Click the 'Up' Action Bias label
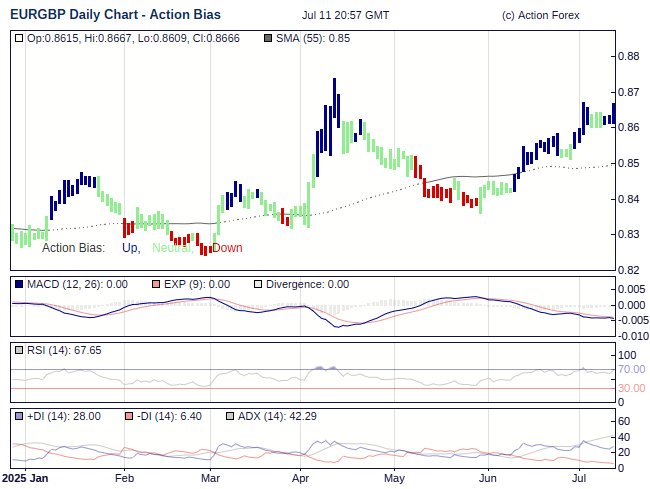This screenshot has height=489, width=650. (130, 248)
